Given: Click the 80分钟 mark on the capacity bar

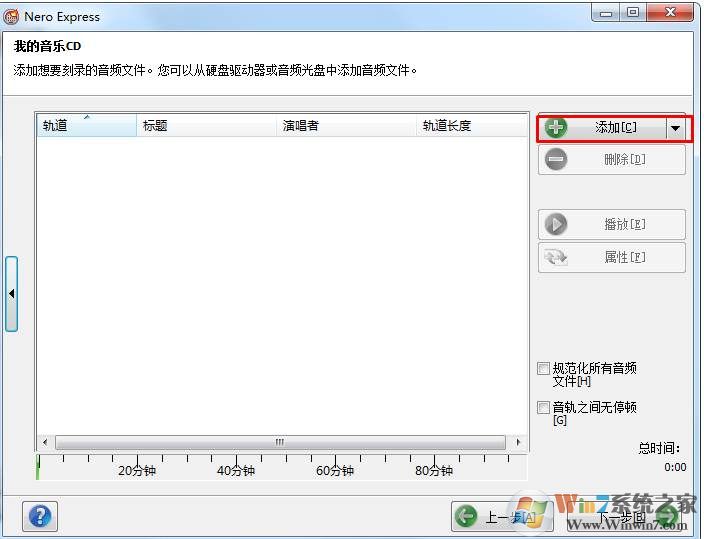Looking at the screenshot, I should click(x=434, y=471).
